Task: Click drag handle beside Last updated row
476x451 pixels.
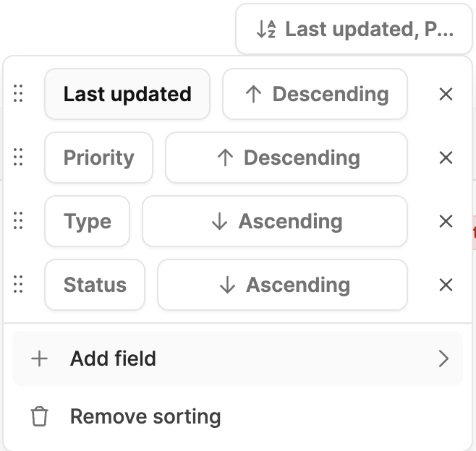Action: 19,94
